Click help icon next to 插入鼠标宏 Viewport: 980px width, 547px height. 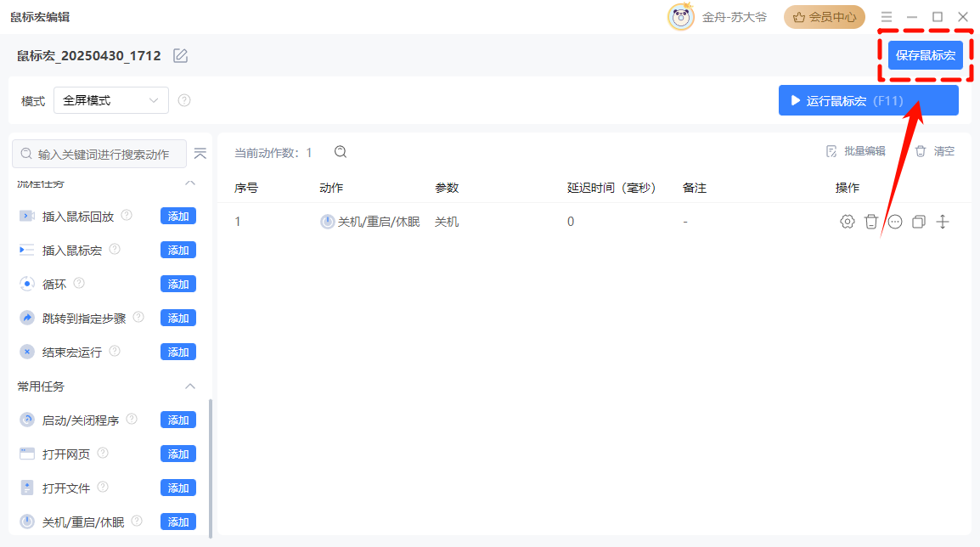point(115,249)
